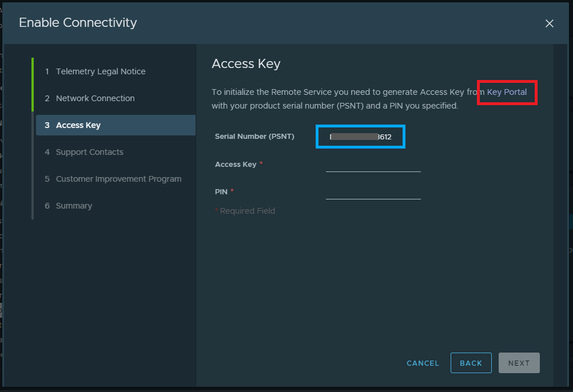Click the Access Key page heading
The image size is (573, 392).
[246, 63]
